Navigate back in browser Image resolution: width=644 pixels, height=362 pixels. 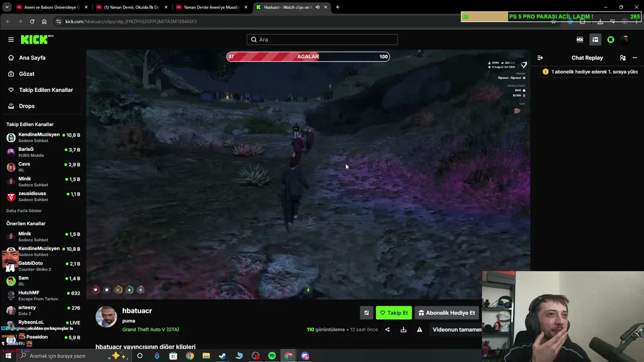point(8,22)
